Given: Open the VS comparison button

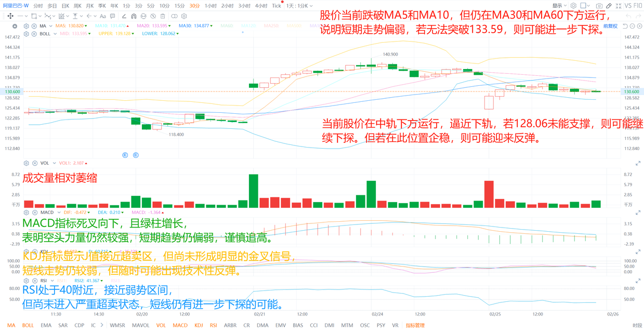Looking at the screenshot, I should 628,6.
